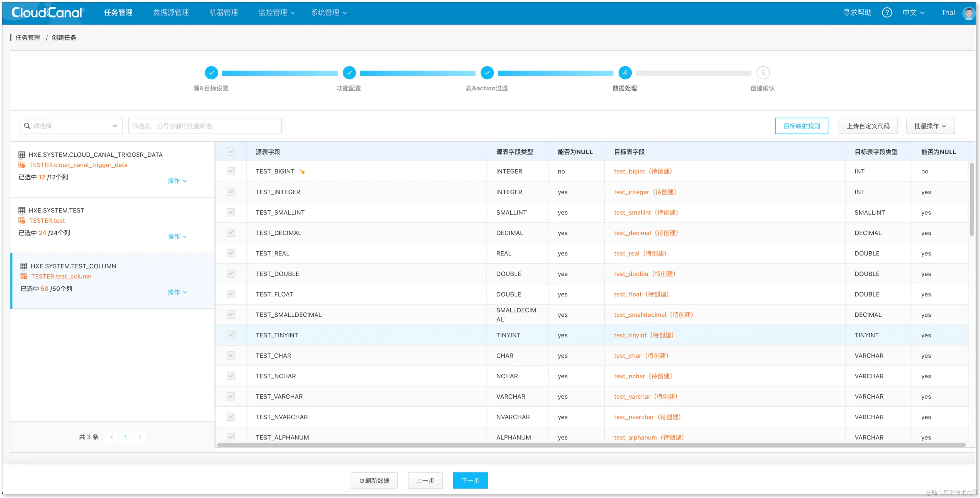980x498 pixels.
Task: Click the 上传自定义代码 button
Action: point(868,126)
